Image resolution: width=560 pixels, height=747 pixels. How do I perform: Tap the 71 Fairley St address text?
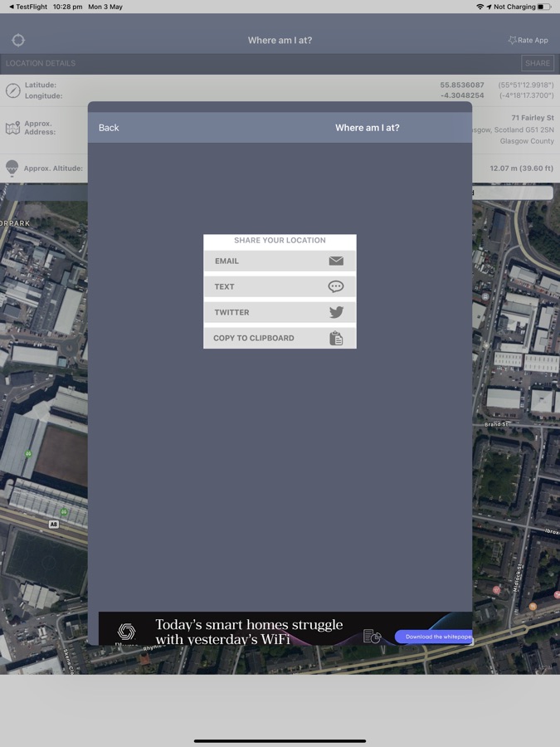pos(532,118)
